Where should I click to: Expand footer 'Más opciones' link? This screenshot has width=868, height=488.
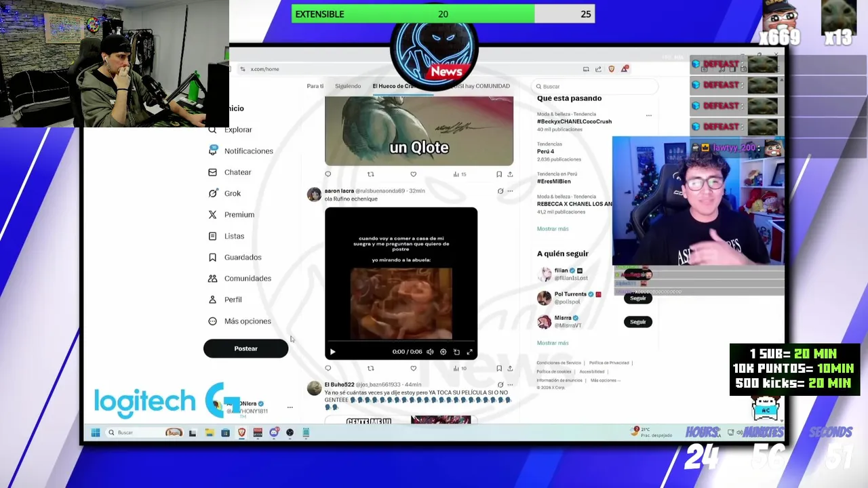[604, 380]
